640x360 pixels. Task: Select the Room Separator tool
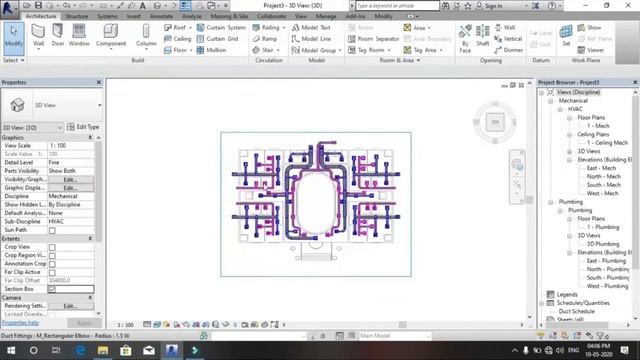click(373, 39)
